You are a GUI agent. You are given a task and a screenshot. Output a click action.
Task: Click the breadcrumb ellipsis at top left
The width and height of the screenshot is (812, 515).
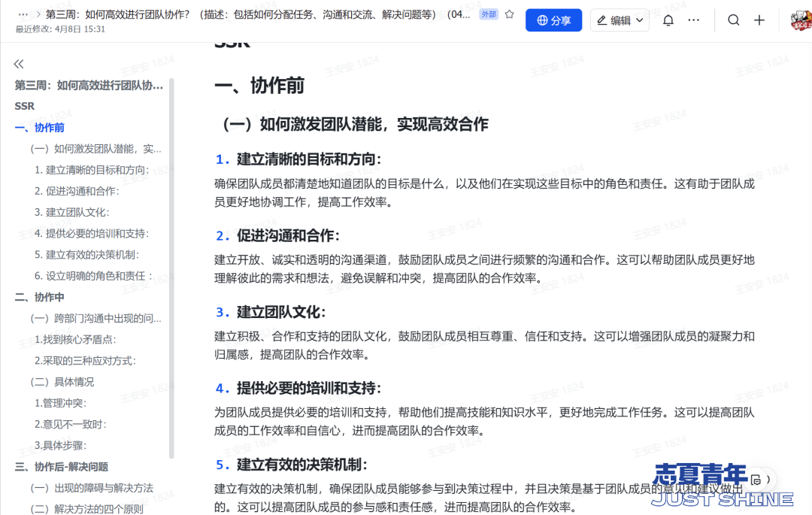click(23, 14)
